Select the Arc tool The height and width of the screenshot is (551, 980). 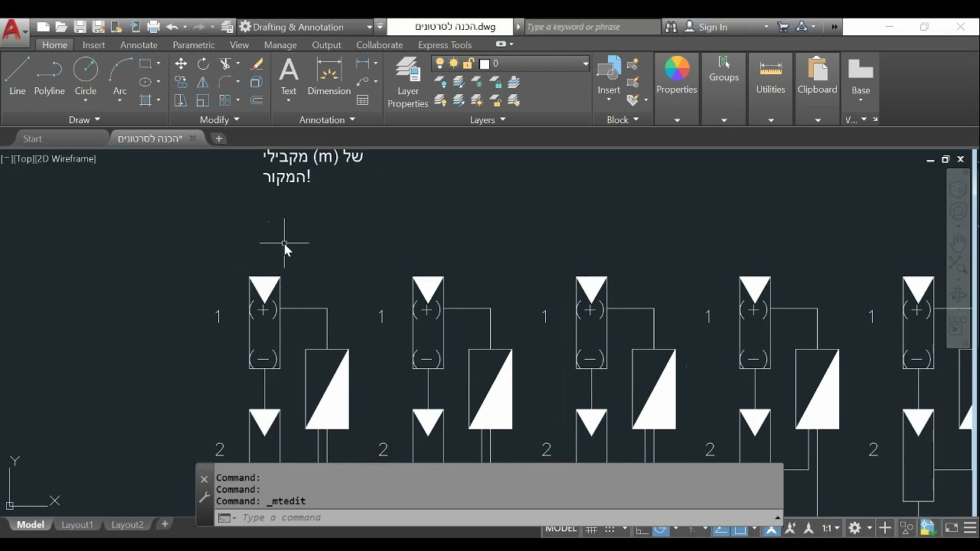click(x=120, y=77)
